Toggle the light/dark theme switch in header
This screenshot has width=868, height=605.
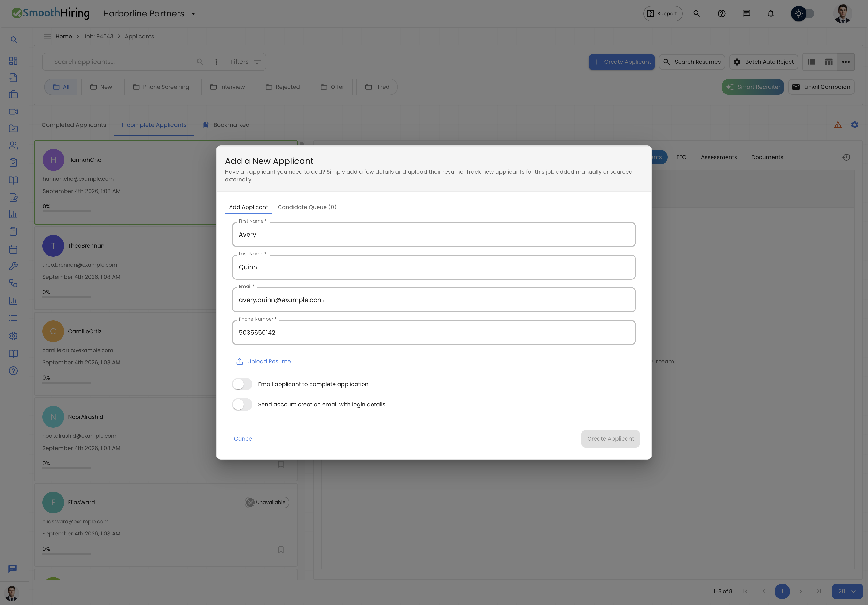coord(803,14)
